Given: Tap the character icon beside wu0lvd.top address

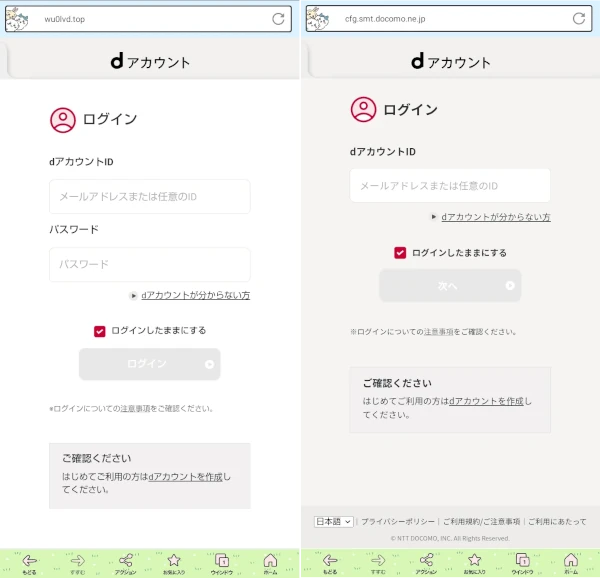Looking at the screenshot, I should [x=18, y=19].
